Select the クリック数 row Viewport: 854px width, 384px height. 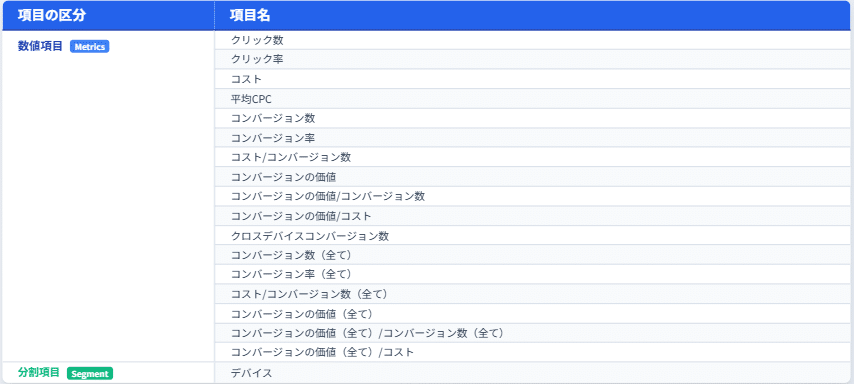coord(532,40)
